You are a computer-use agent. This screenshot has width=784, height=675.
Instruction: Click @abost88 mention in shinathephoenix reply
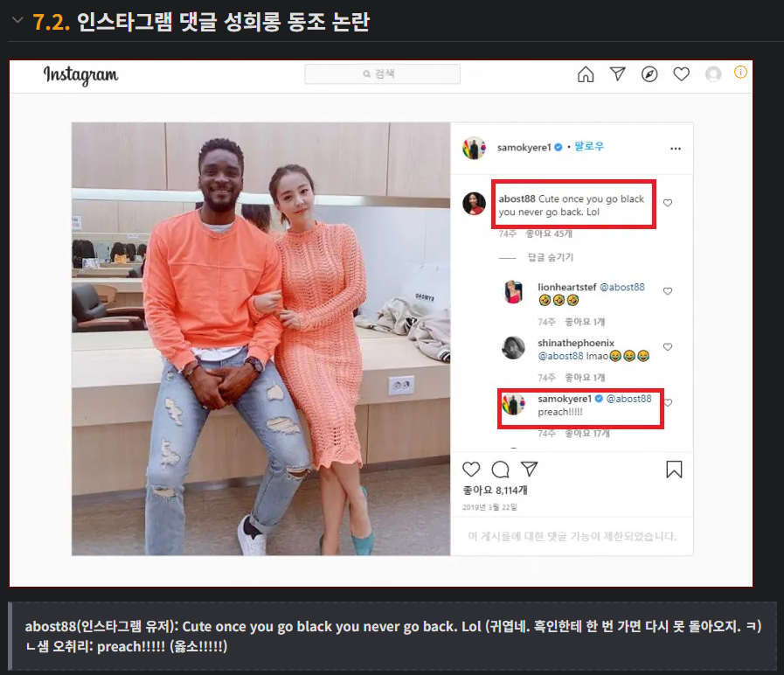(x=560, y=356)
